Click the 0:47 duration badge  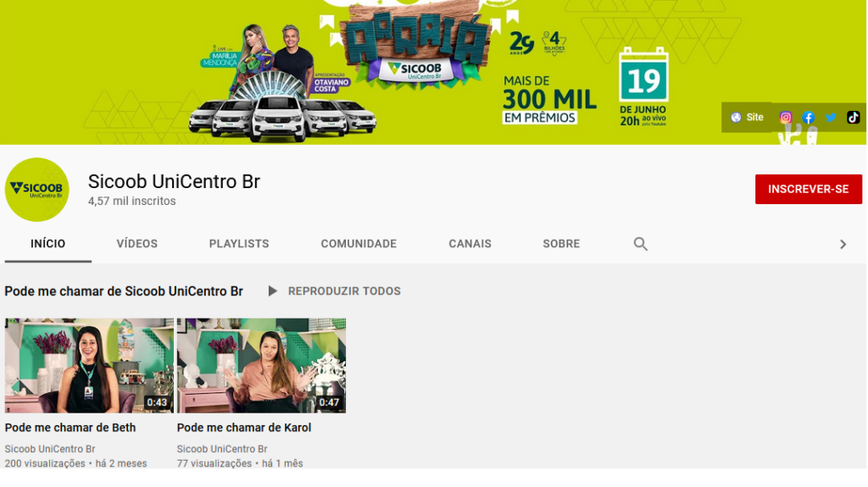330,402
